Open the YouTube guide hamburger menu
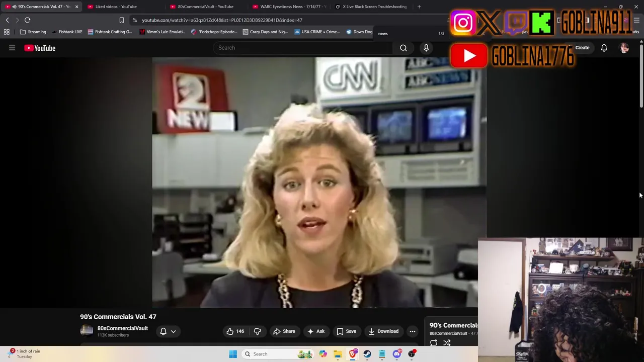Image resolution: width=644 pixels, height=362 pixels. [x=12, y=48]
